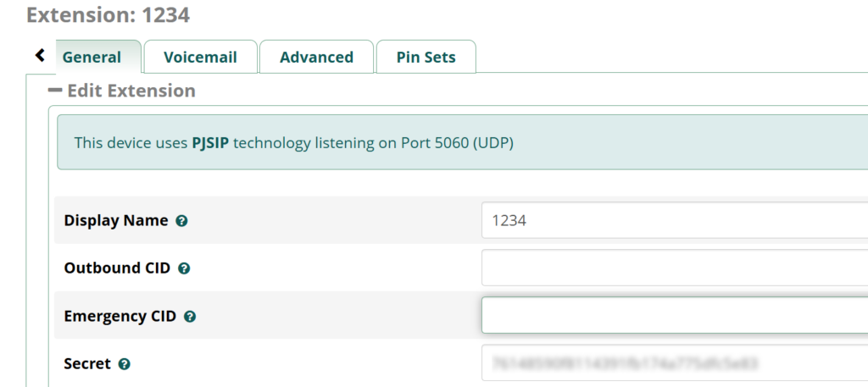The width and height of the screenshot is (868, 387).
Task: Click into the Outbound CID text box
Action: coord(675,268)
